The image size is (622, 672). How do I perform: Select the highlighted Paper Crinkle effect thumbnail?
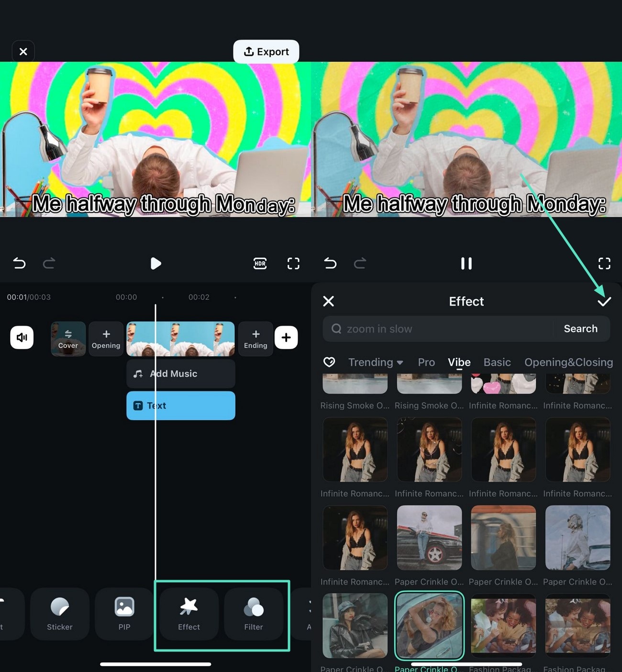pyautogui.click(x=429, y=626)
